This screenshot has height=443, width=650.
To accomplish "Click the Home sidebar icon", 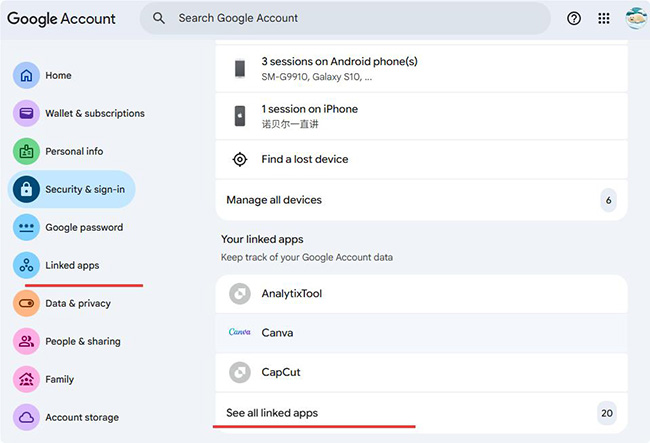I will click(26, 75).
